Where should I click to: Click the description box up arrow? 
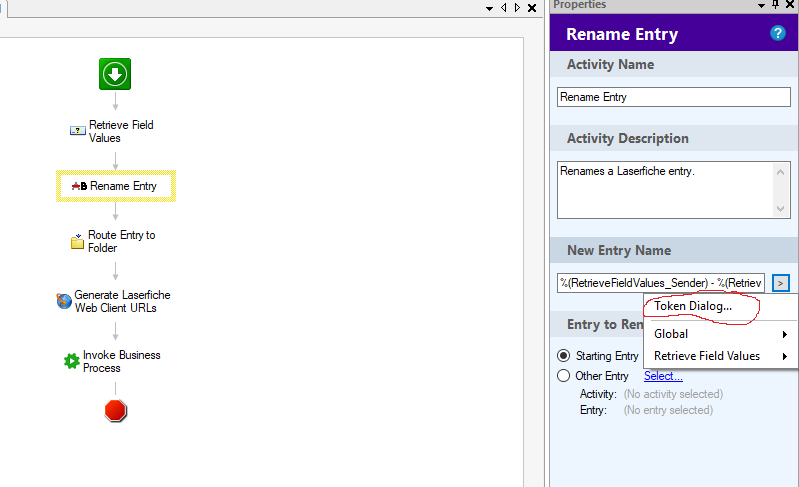pos(780,172)
